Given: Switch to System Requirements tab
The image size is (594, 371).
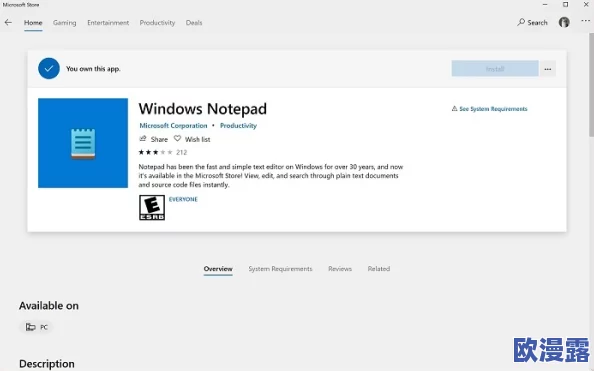Looking at the screenshot, I should point(280,269).
